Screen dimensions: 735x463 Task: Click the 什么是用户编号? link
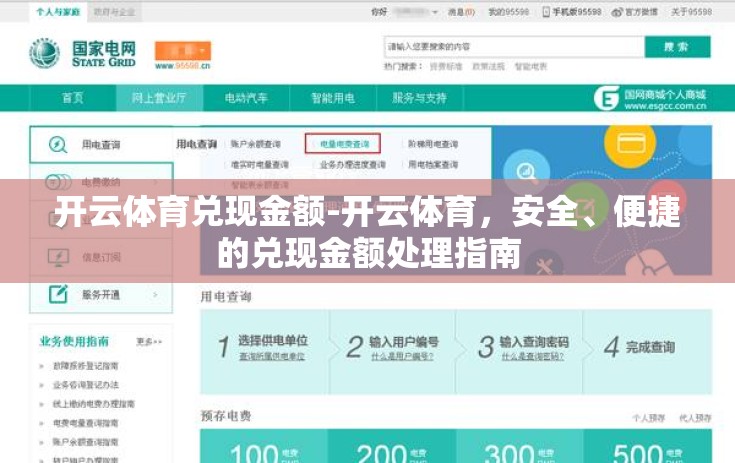tap(402, 357)
